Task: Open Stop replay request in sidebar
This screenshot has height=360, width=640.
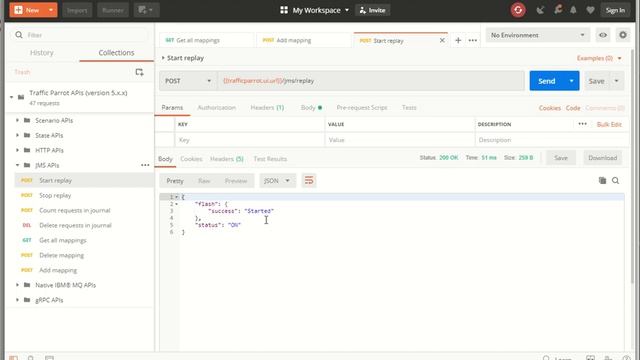Action: click(x=84, y=196)
